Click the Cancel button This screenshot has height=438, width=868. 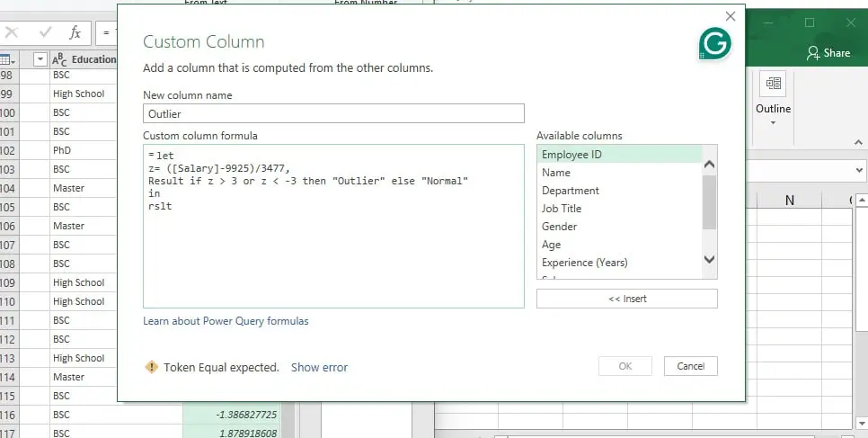pos(690,366)
